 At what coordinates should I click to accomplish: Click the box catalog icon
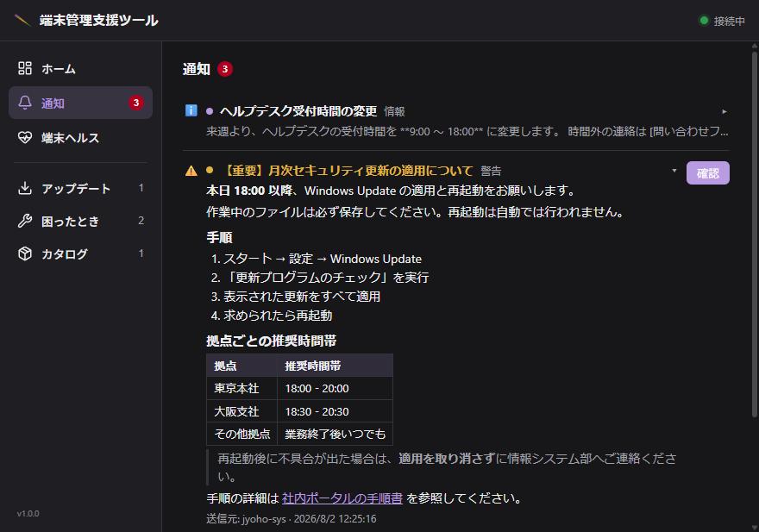[25, 253]
